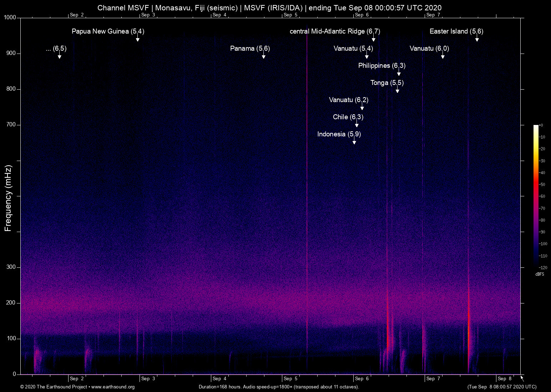Click the Philippines (6.3) earthquake arrow
Screen dimensions: 551x392
click(x=399, y=73)
